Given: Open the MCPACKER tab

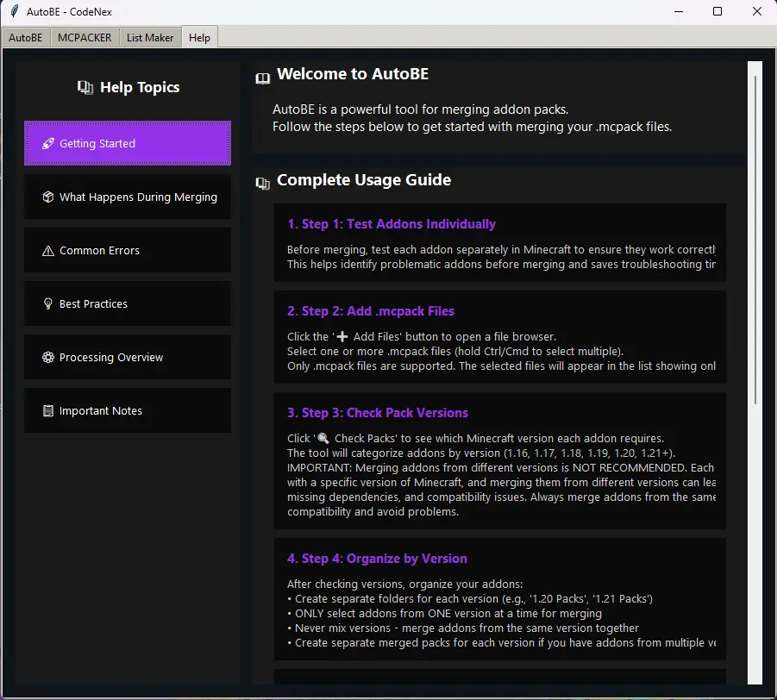Looking at the screenshot, I should point(85,38).
